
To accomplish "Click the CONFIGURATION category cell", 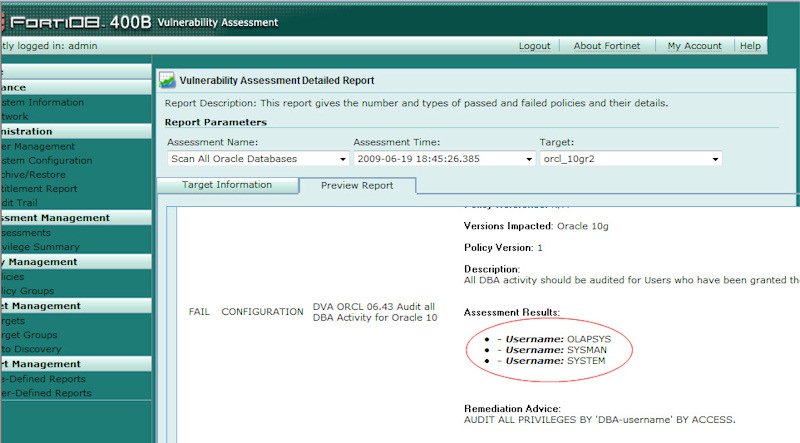I will pos(262,311).
